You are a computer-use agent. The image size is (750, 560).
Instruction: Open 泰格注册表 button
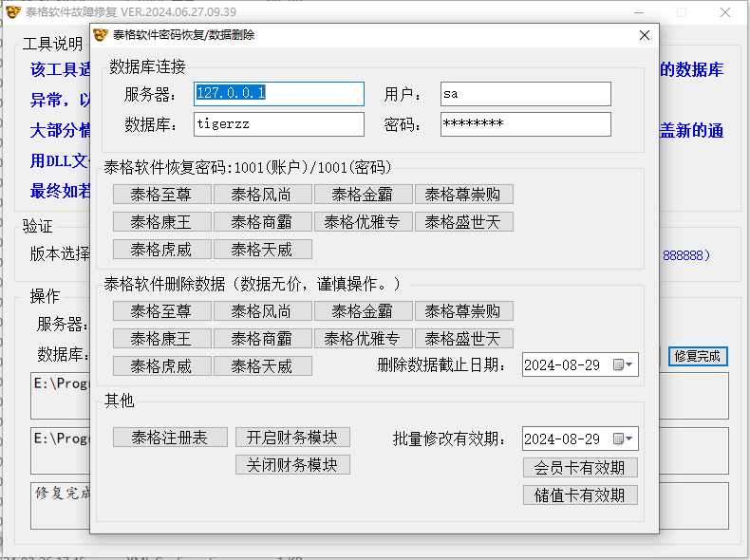click(x=170, y=438)
